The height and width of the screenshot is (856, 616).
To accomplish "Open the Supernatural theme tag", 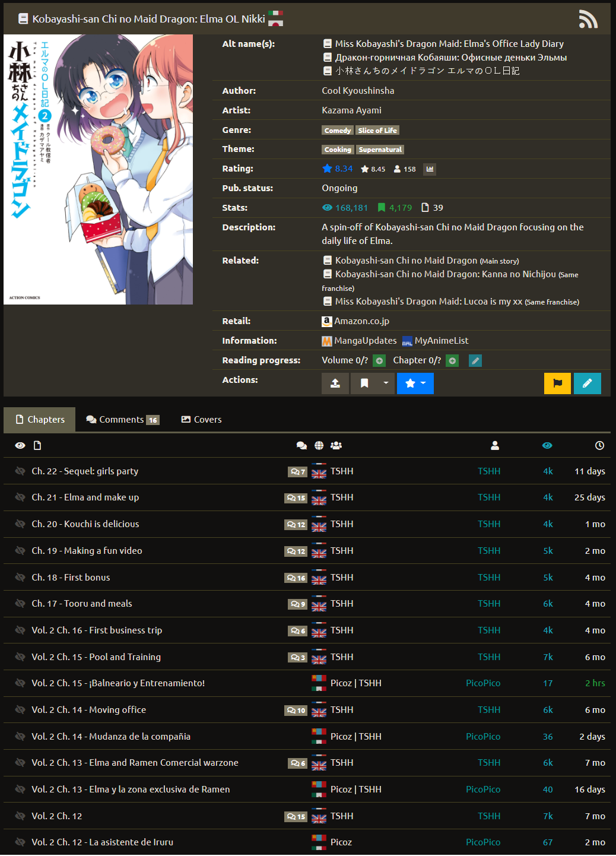I will click(x=380, y=150).
